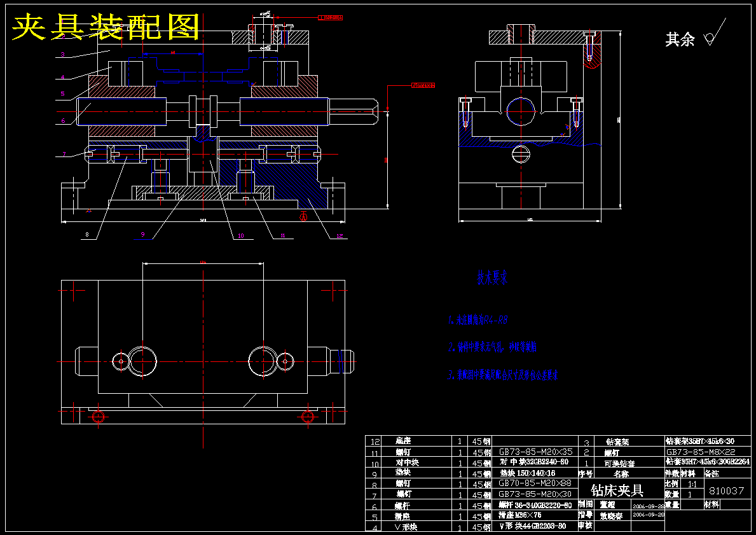
Task: Select technical requirement line 2
Action: click(x=492, y=347)
